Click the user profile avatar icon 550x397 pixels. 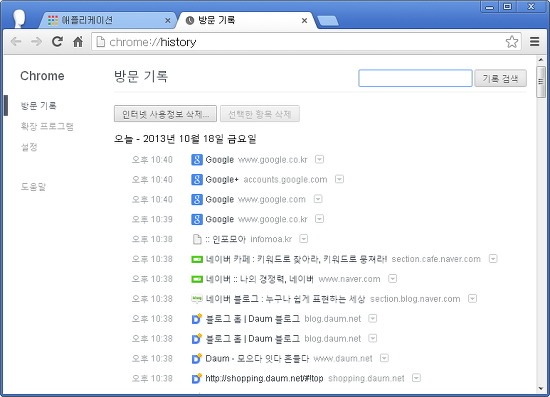pyautogui.click(x=19, y=19)
